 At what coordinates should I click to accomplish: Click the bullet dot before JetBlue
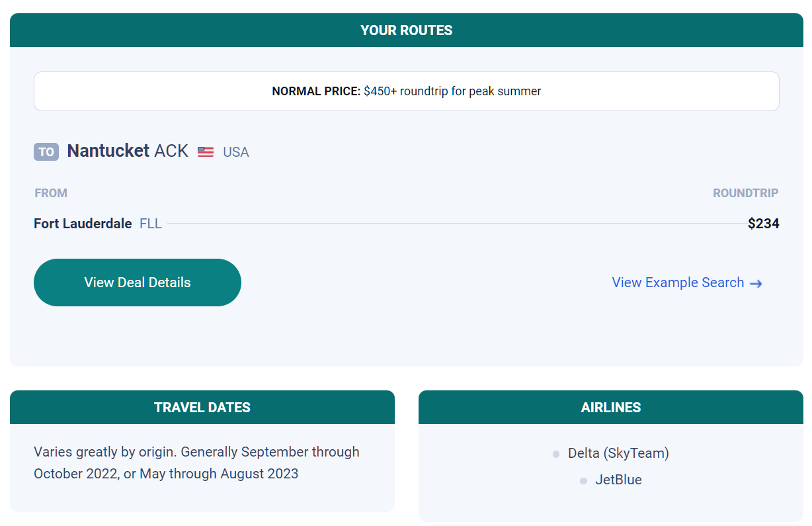[583, 481]
